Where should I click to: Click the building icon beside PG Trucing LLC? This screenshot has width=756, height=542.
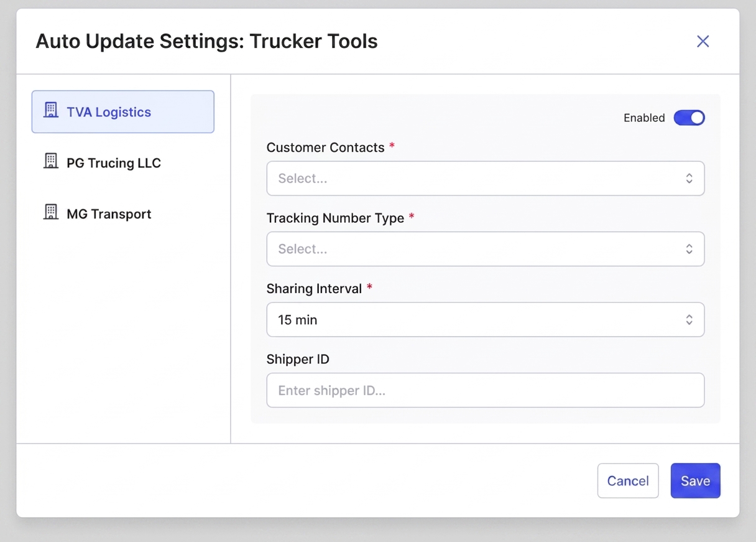pos(50,162)
